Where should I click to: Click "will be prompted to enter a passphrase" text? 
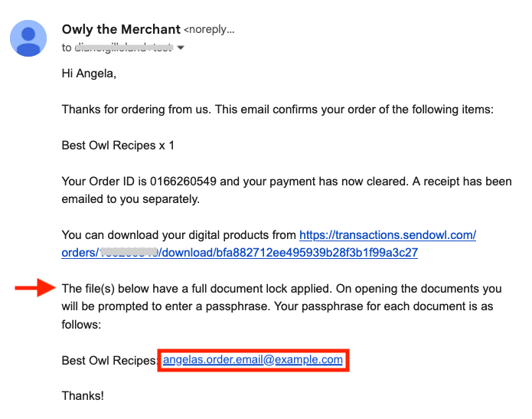(166, 306)
